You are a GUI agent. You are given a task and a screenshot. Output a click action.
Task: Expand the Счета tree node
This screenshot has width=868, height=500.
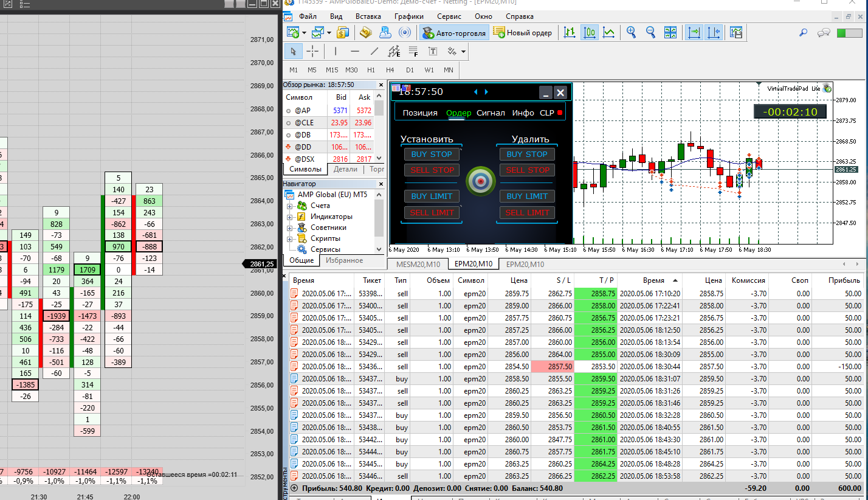pyautogui.click(x=290, y=206)
